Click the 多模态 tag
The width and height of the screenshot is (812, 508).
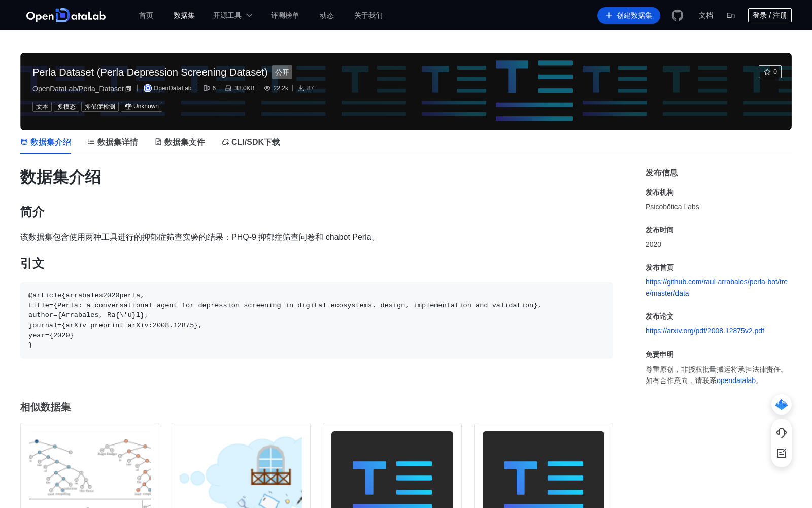coord(66,107)
